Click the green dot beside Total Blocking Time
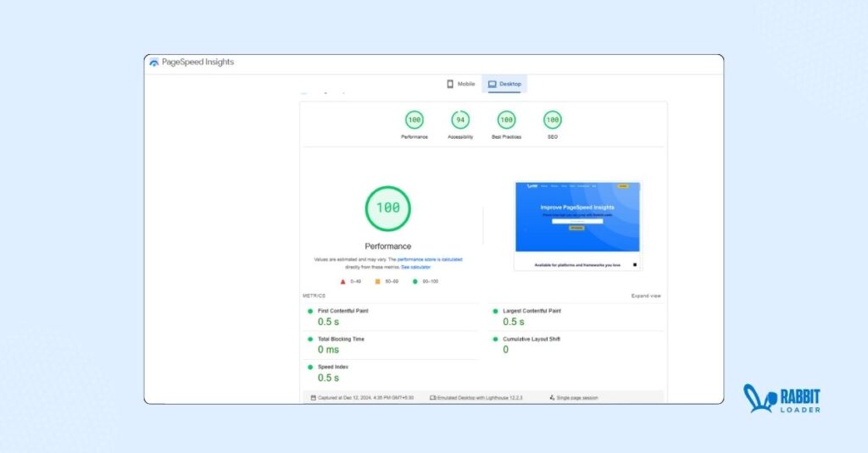This screenshot has width=868, height=453. click(x=310, y=339)
